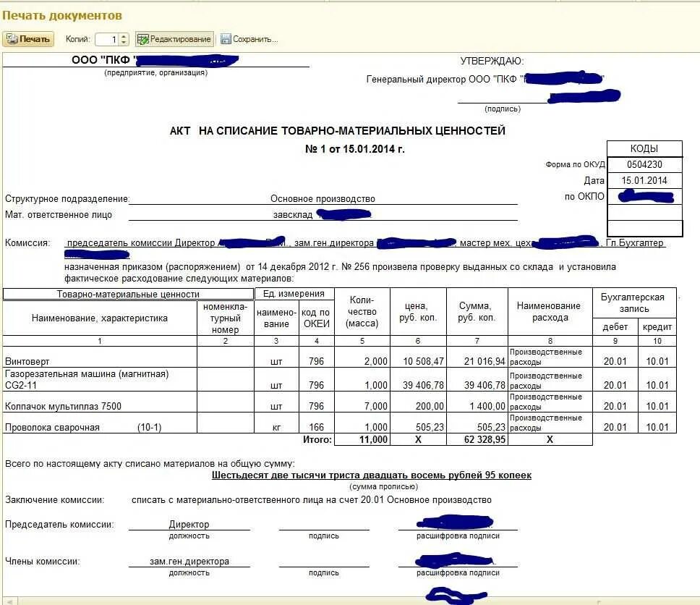
Task: Click the УТВЕРЖДАЮ heading
Action: (492, 62)
